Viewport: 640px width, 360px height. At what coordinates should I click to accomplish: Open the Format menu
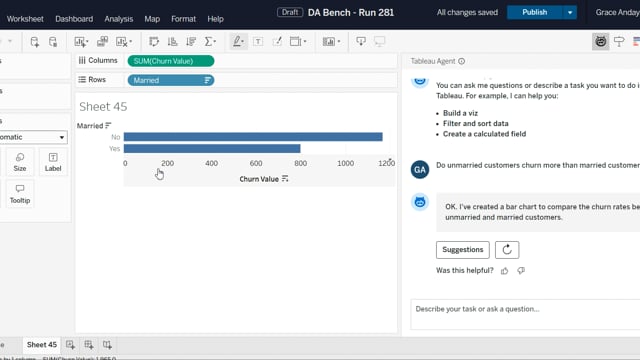(x=183, y=19)
